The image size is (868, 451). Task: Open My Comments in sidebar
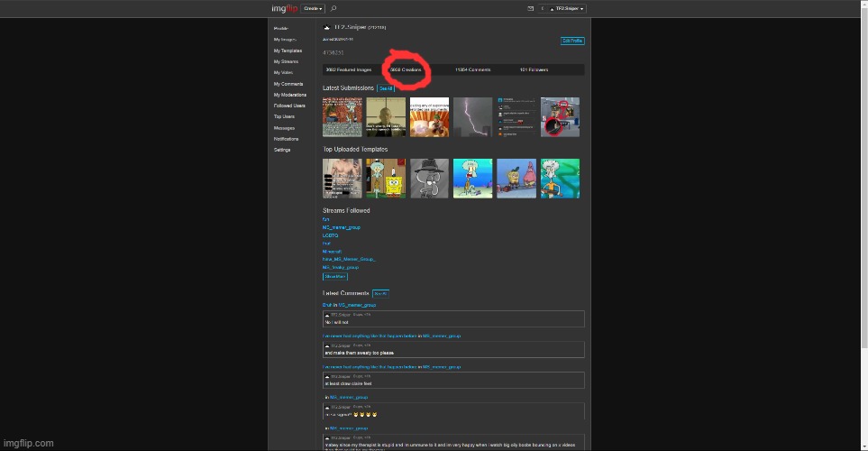coord(288,84)
